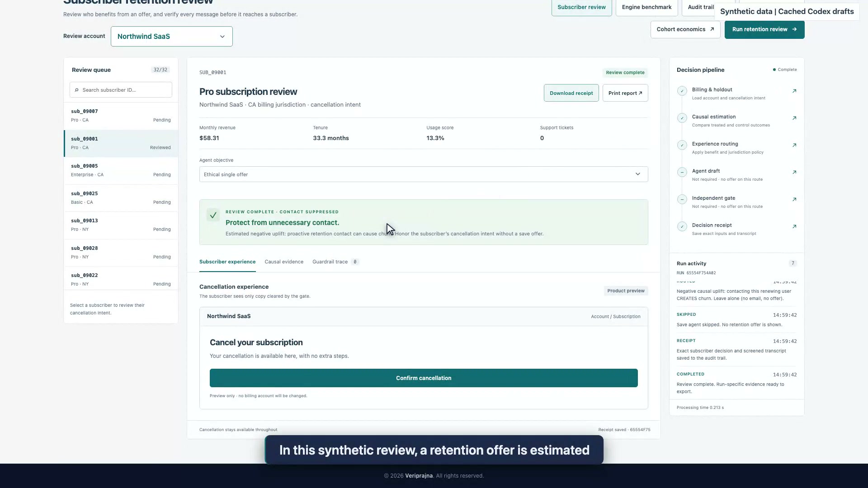Click the Product preview badge
This screenshot has width=868, height=488.
click(626, 291)
